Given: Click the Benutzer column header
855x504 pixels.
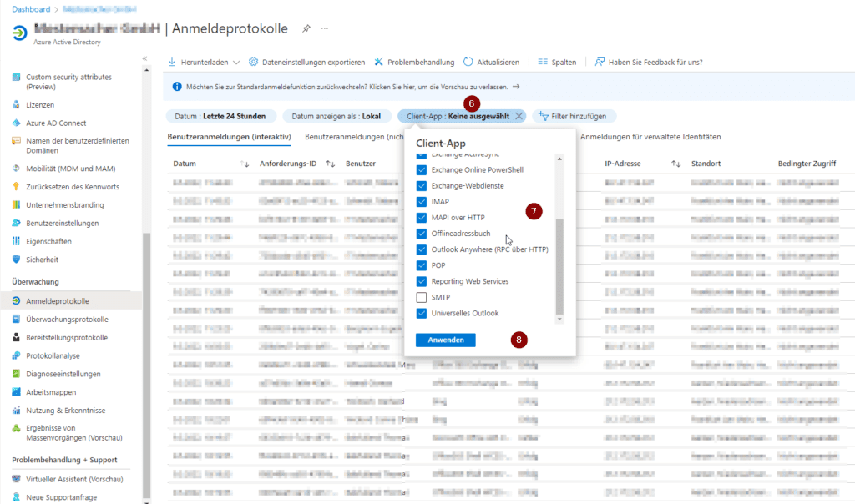Looking at the screenshot, I should tap(361, 164).
